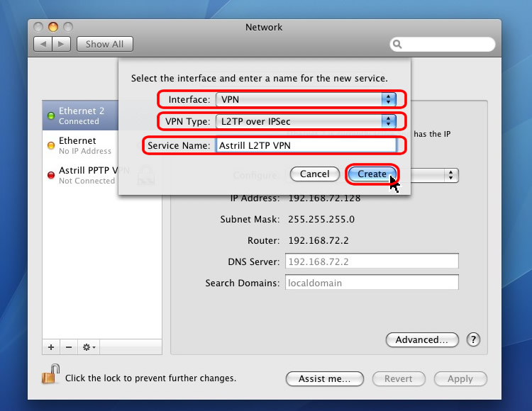Image resolution: width=532 pixels, height=411 pixels.
Task: Click the Search Domains input field
Action: pyautogui.click(x=372, y=282)
